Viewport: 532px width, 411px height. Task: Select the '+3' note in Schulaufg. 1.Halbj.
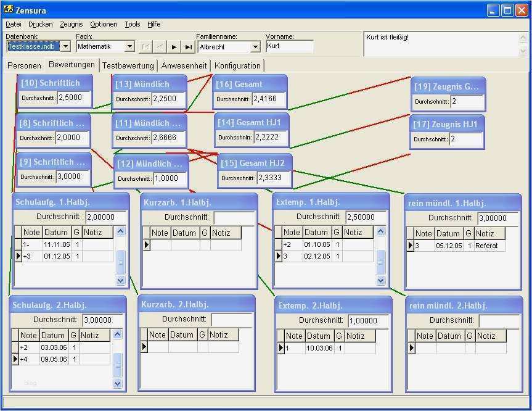pyautogui.click(x=32, y=256)
